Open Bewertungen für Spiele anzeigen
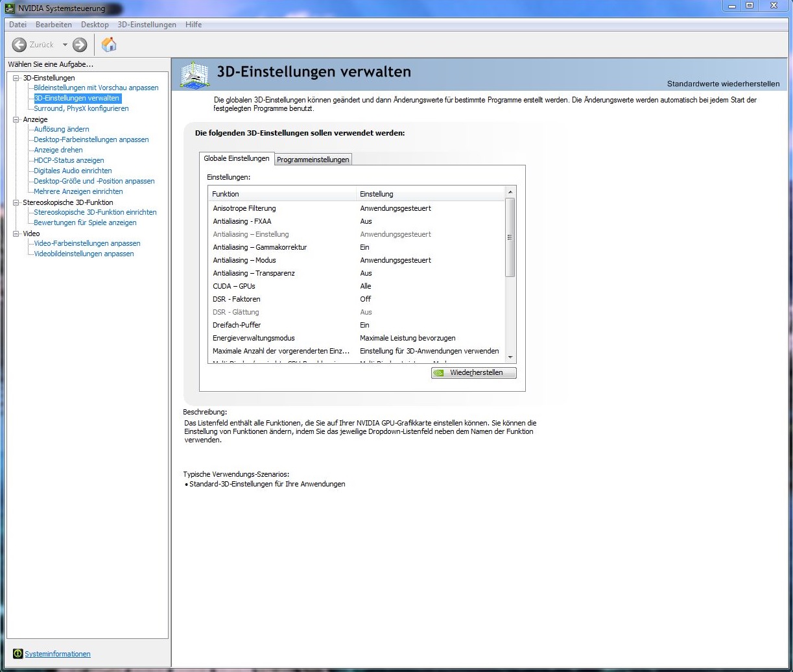Image resolution: width=793 pixels, height=672 pixels. 85,222
